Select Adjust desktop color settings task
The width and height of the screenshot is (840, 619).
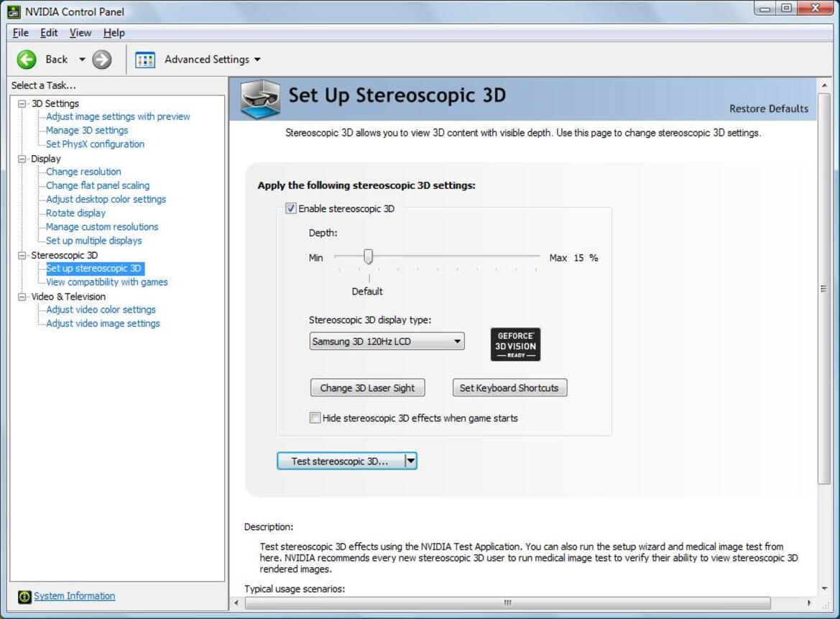coord(106,199)
